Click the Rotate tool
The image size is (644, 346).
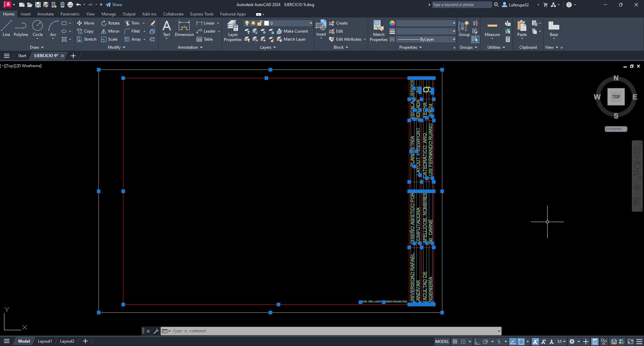click(111, 23)
